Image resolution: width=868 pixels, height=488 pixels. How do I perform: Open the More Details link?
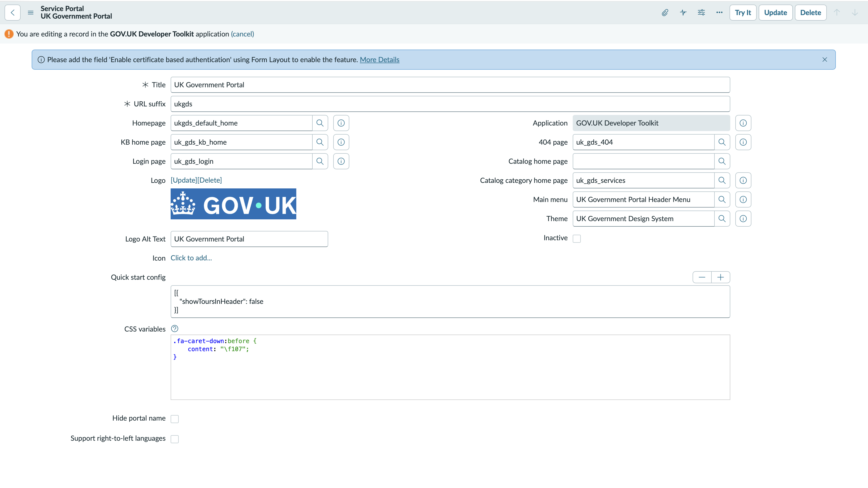click(379, 60)
